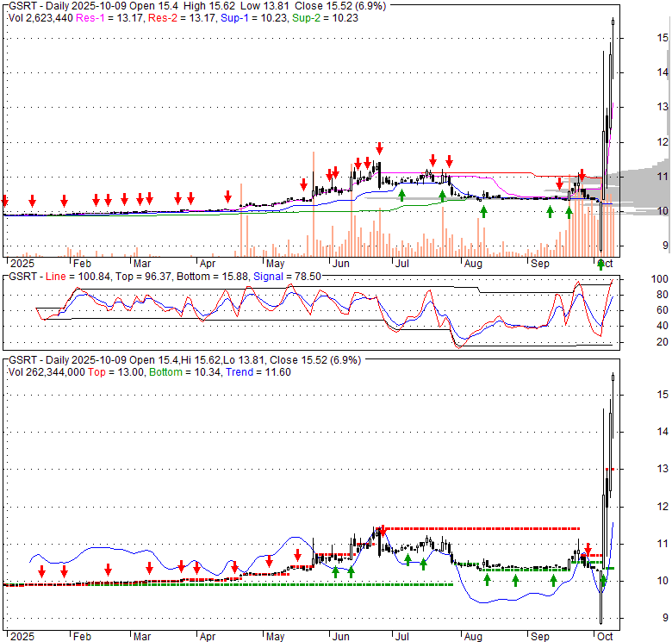
Task: Click Signal = 78.50 in oscillator panel
Action: pos(287,277)
